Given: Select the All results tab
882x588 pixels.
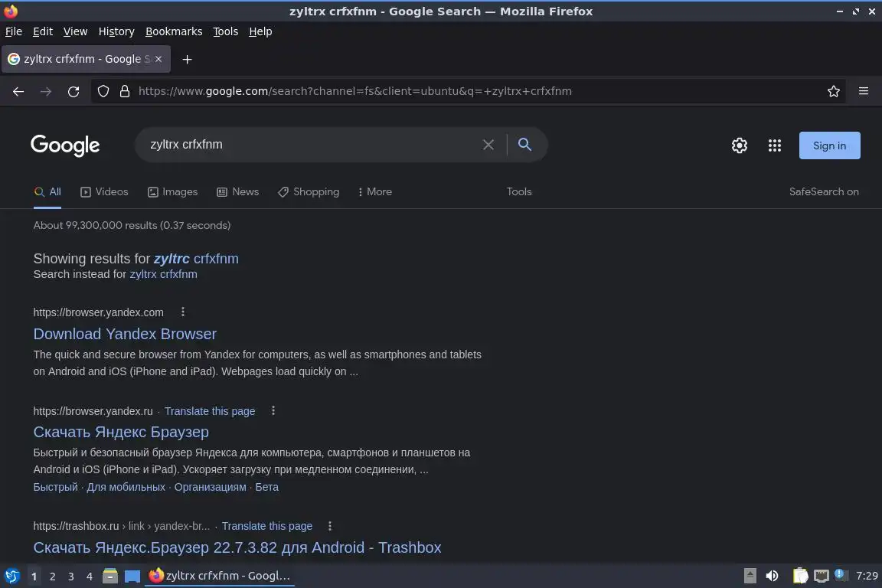Looking at the screenshot, I should pyautogui.click(x=47, y=192).
